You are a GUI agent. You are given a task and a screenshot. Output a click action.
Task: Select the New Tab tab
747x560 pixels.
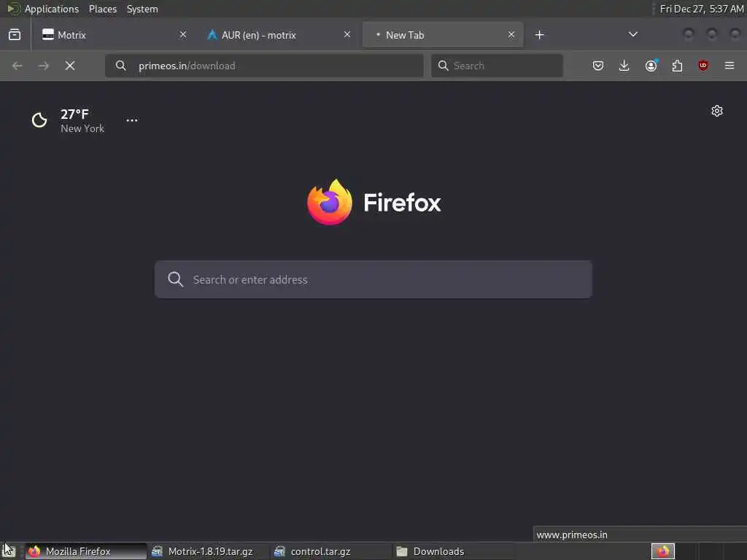tap(443, 35)
